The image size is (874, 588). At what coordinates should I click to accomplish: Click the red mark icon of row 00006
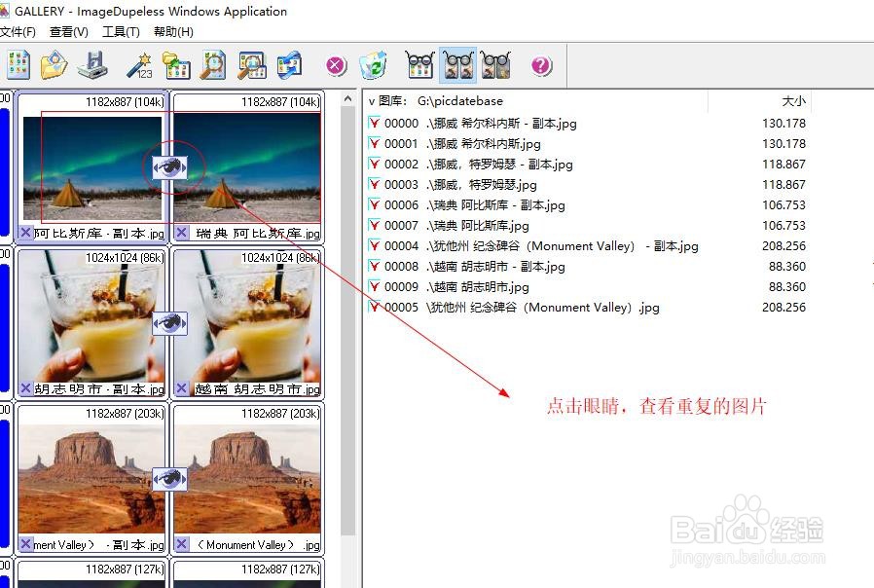coord(374,204)
